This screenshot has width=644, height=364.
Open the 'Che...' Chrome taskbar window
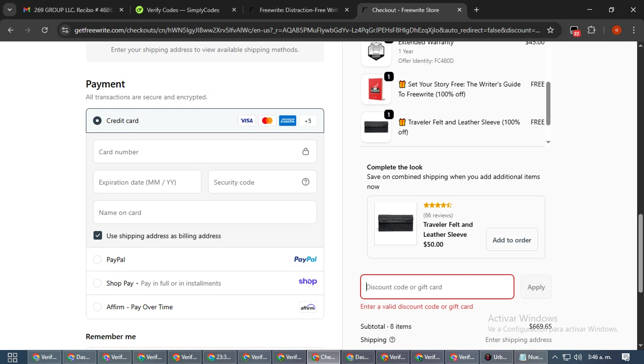[x=324, y=357]
